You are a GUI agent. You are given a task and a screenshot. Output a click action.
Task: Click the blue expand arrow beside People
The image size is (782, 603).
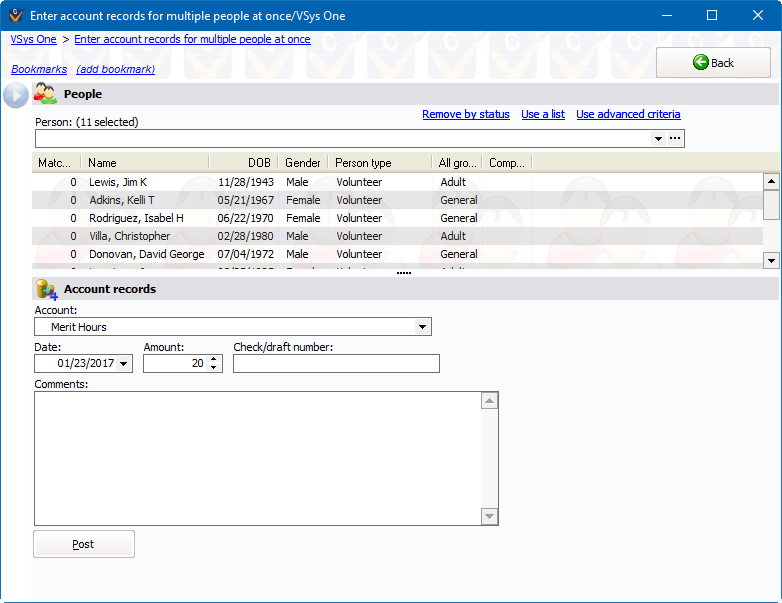[x=16, y=95]
